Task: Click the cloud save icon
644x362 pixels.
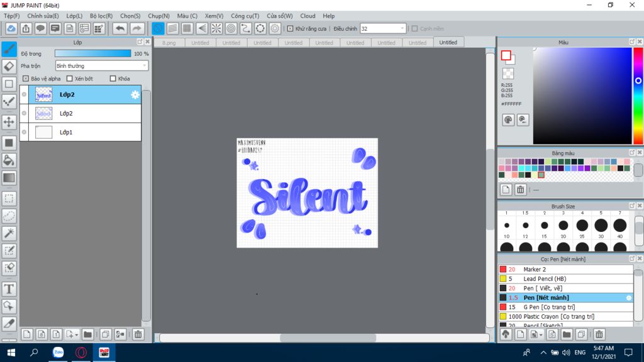Action: click(11, 28)
